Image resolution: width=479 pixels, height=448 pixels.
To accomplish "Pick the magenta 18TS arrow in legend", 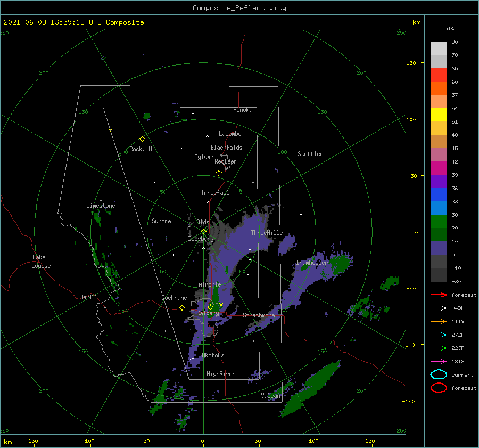I will 439,362.
